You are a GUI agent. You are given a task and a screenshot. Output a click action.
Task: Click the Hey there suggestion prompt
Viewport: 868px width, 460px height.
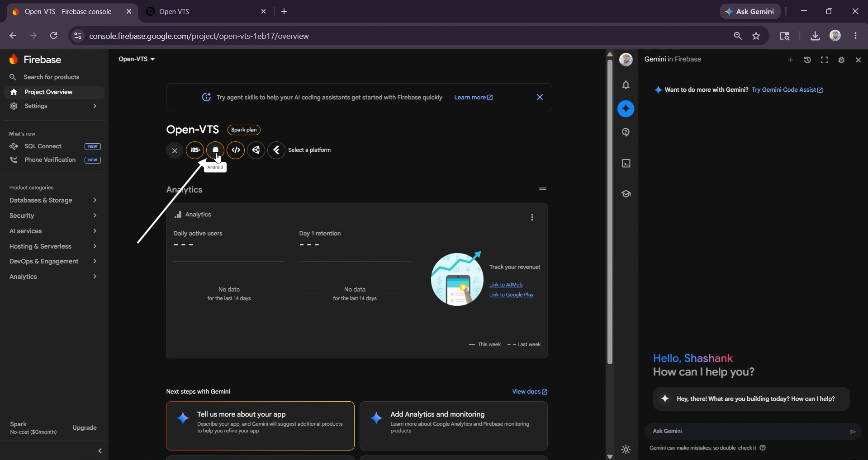click(x=751, y=399)
